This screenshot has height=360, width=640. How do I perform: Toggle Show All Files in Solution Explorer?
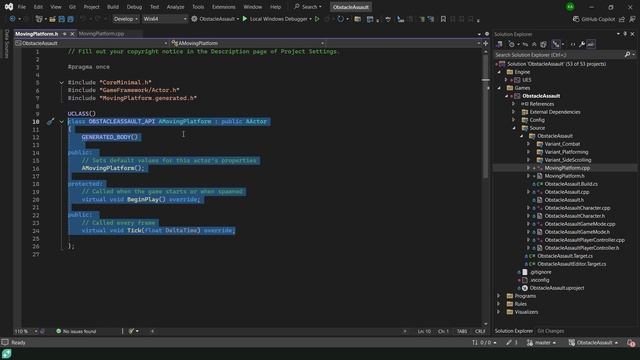(543, 44)
